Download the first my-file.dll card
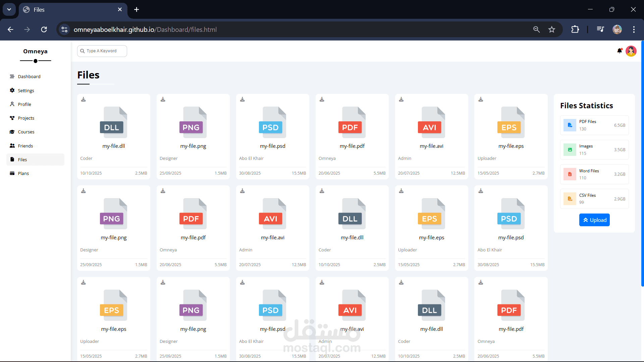644x362 pixels. (84, 100)
